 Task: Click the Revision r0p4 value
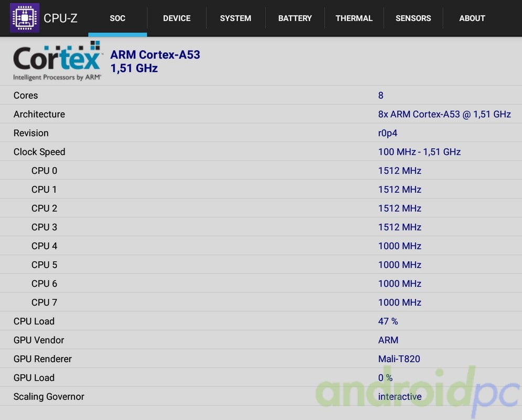pos(388,133)
